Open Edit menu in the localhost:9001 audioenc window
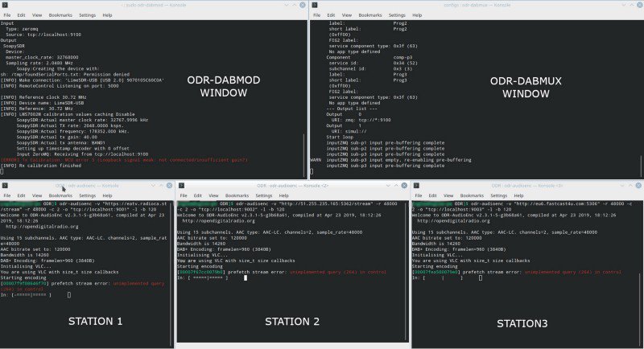Image resolution: width=644 pixels, height=349 pixels. click(x=22, y=195)
